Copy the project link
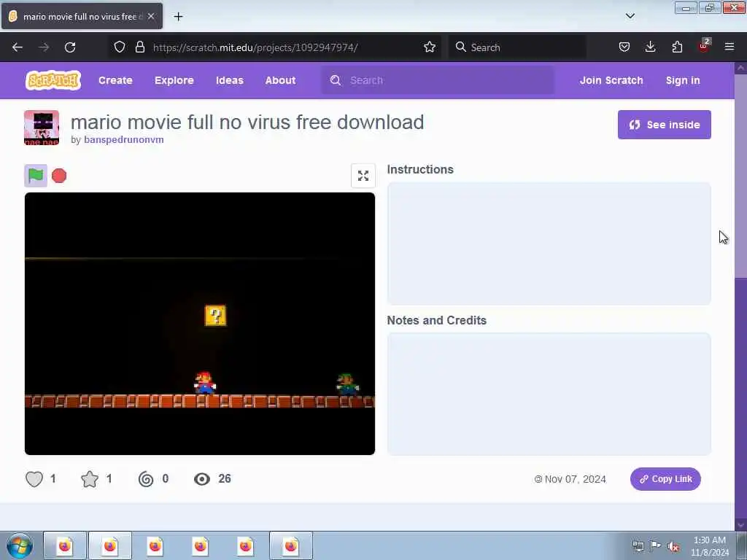The width and height of the screenshot is (747, 560). pyautogui.click(x=665, y=479)
